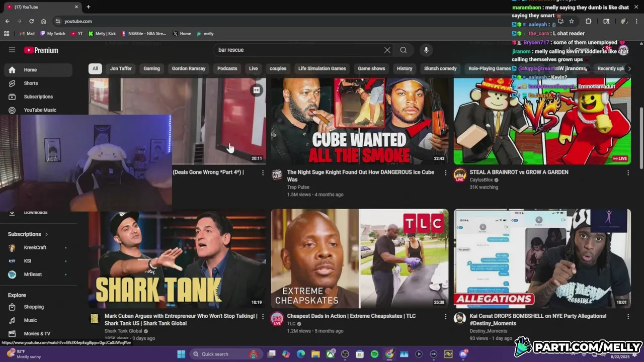Open the Destiny_Moments channel link
Viewport: 644px width, 362px height.
pyautogui.click(x=489, y=331)
